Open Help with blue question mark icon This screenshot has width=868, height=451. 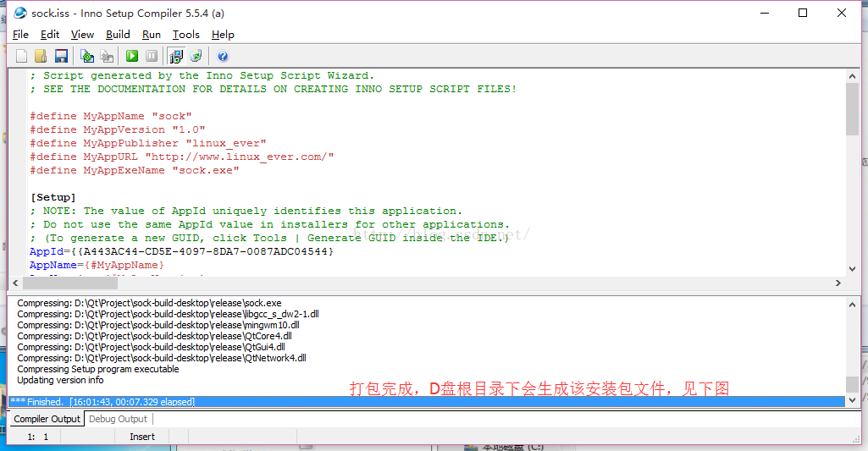tap(223, 56)
